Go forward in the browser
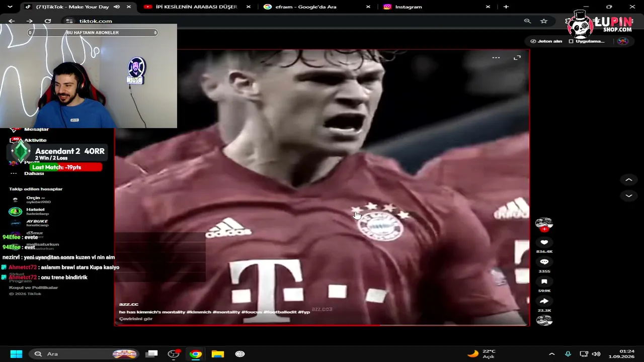The height and width of the screenshot is (362, 644). click(x=29, y=21)
